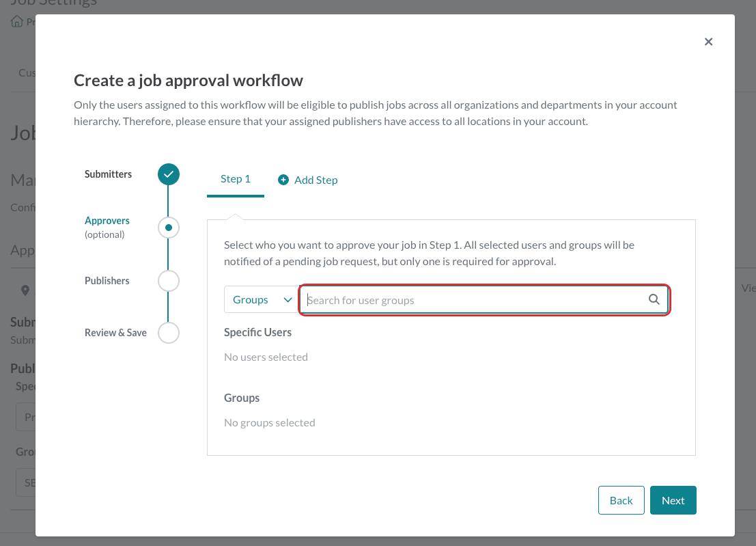Click the search magnifier icon
This screenshot has height=546, width=756.
click(654, 299)
